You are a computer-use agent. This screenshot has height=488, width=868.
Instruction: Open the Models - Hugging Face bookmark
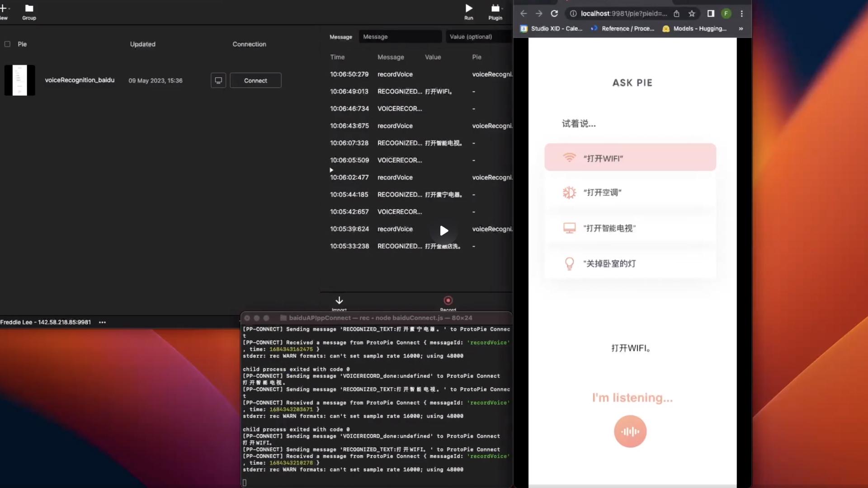click(694, 28)
